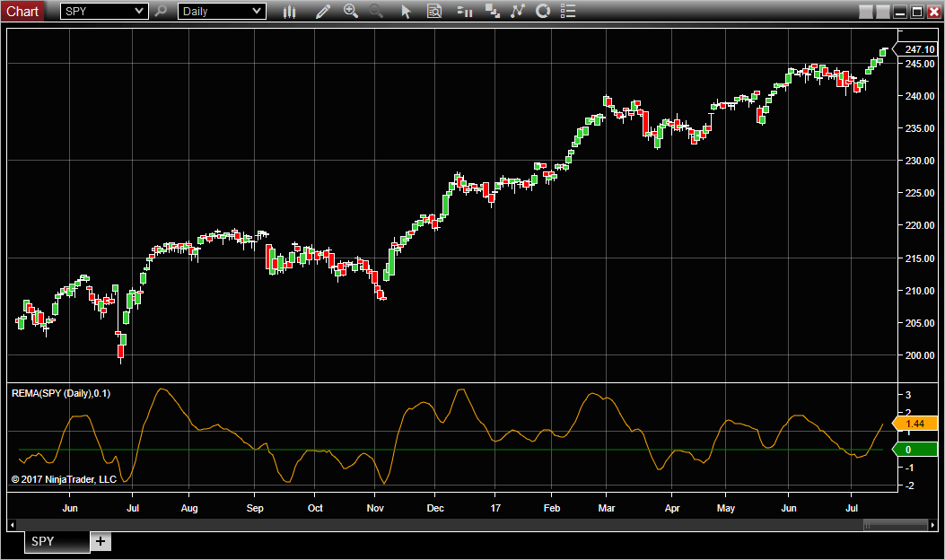945x560 pixels.
Task: Open the pencil Drawing Tools menu
Action: point(323,12)
